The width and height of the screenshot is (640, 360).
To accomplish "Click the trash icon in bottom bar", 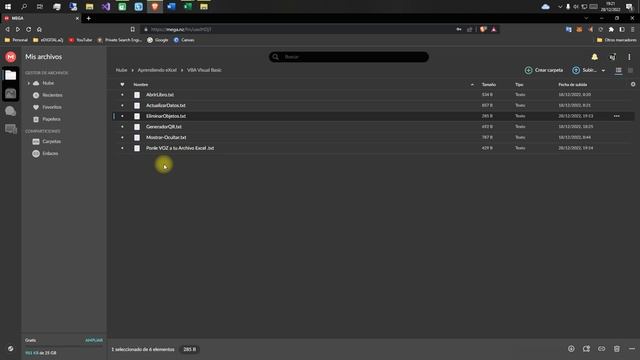I will coord(617,349).
